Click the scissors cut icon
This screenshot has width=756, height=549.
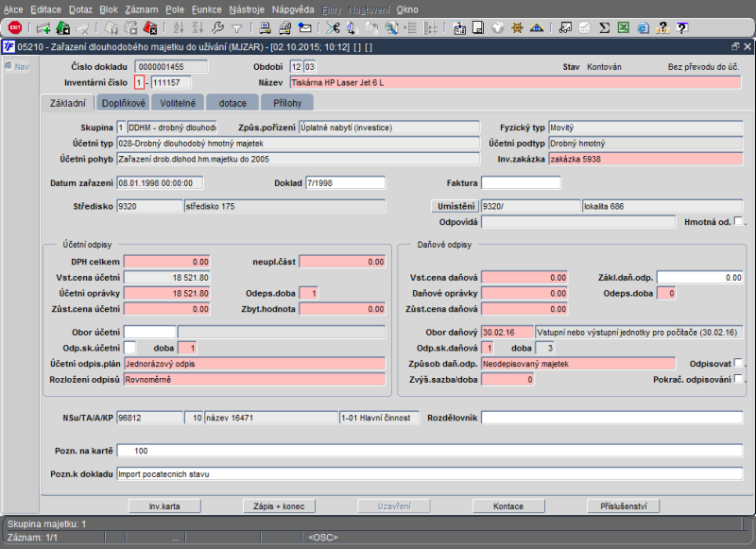[x=332, y=27]
